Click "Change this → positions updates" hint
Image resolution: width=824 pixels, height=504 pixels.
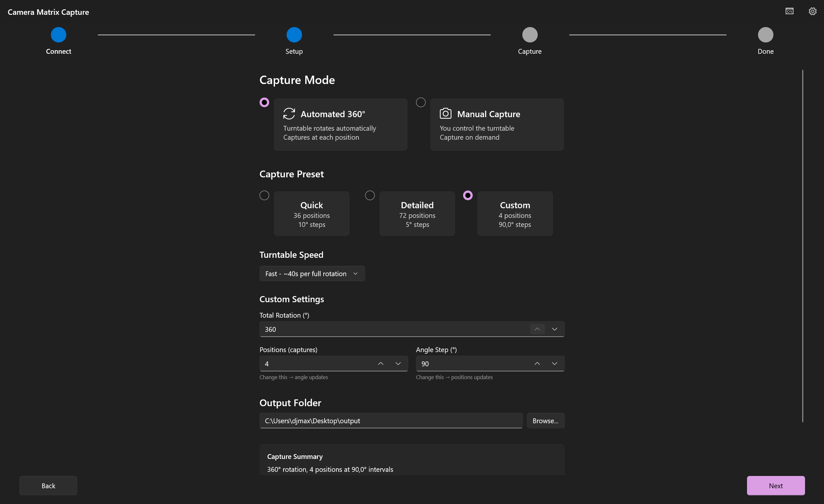(x=454, y=377)
